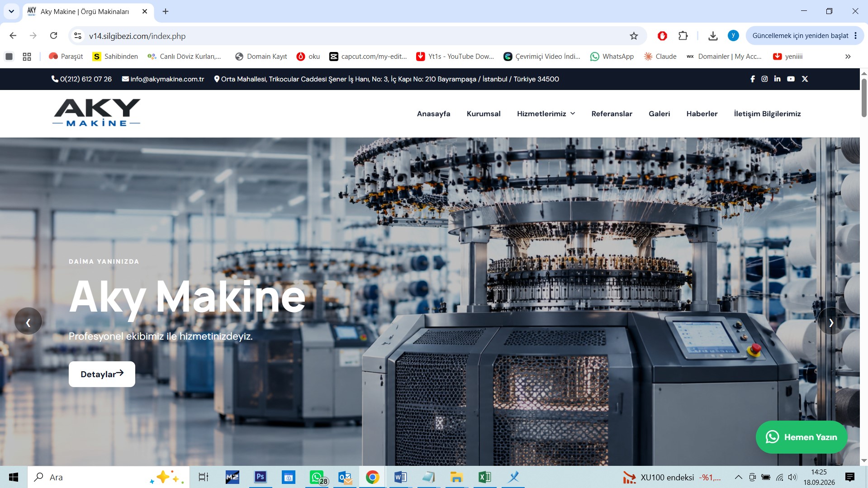Click the Windows Start button
868x488 pixels.
pyautogui.click(x=14, y=477)
